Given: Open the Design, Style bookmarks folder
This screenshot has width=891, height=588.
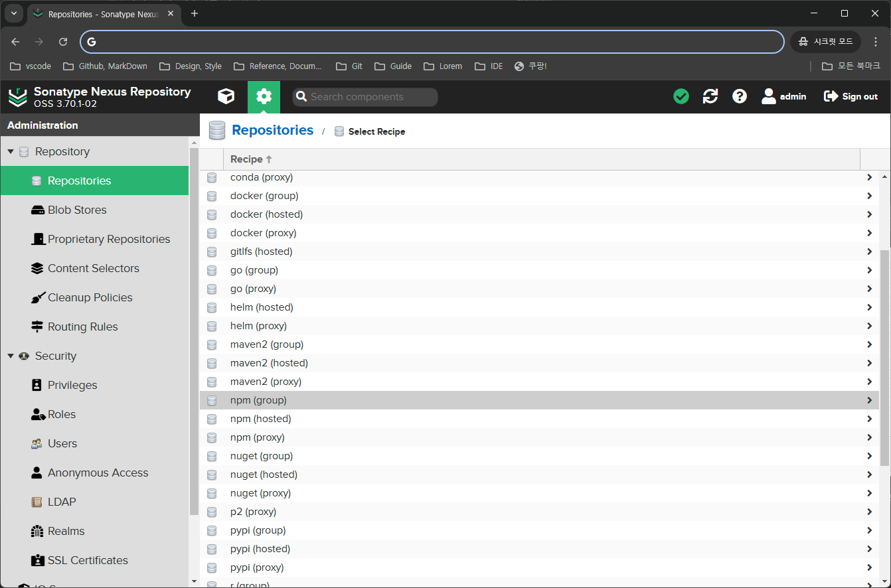Looking at the screenshot, I should point(191,66).
